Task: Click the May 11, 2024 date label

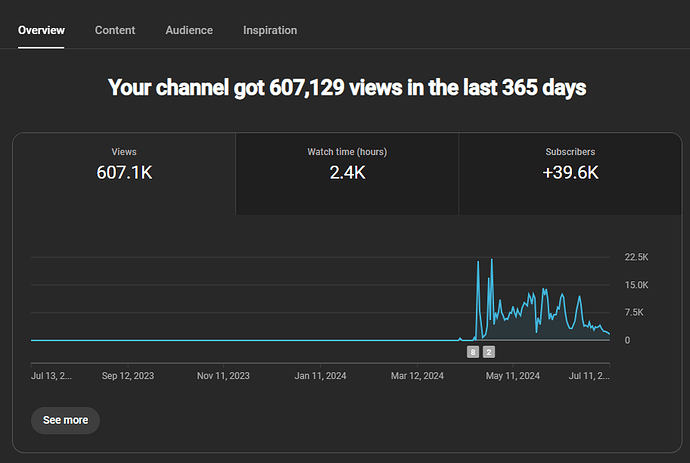Action: (513, 376)
